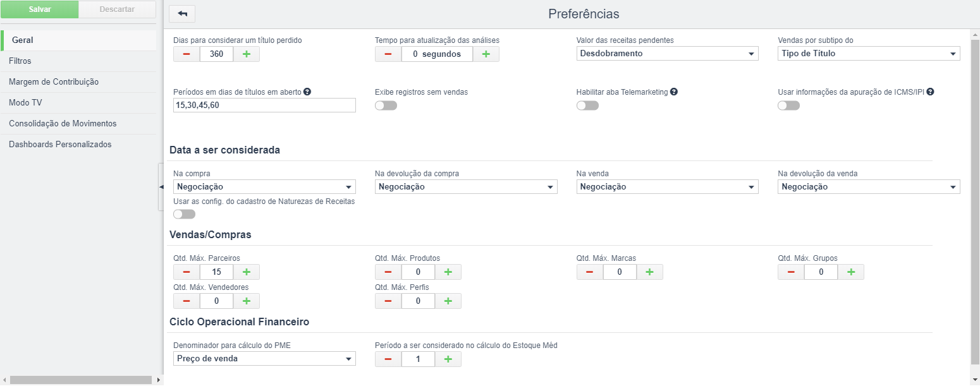
Task: Click help icon next to Habilitar aba Telemarketing
Action: 674,92
